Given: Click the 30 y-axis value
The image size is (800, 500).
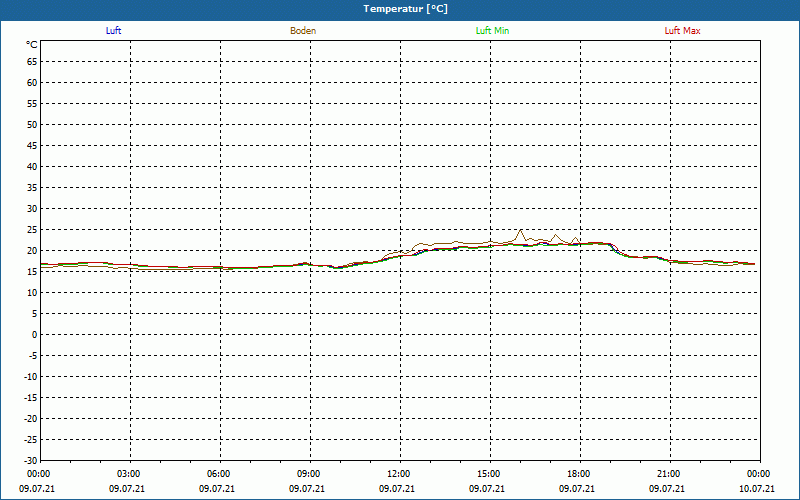Looking at the screenshot, I should [32, 209].
